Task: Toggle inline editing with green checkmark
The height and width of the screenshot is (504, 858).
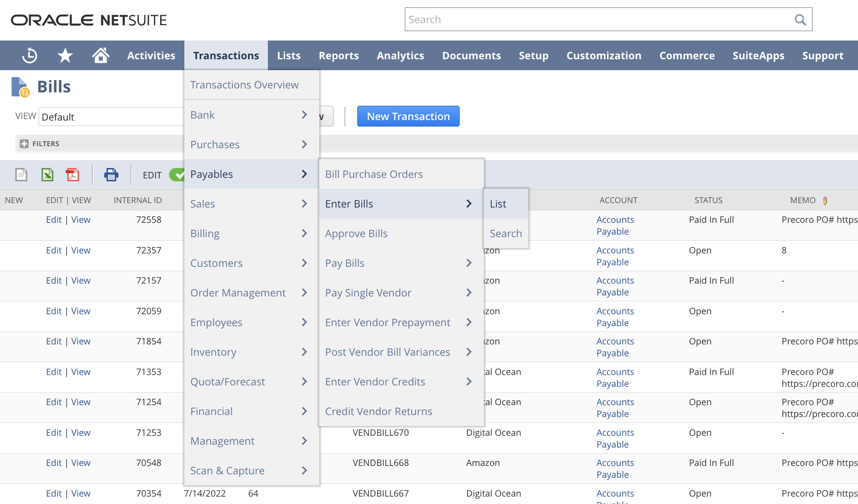Action: (x=178, y=174)
